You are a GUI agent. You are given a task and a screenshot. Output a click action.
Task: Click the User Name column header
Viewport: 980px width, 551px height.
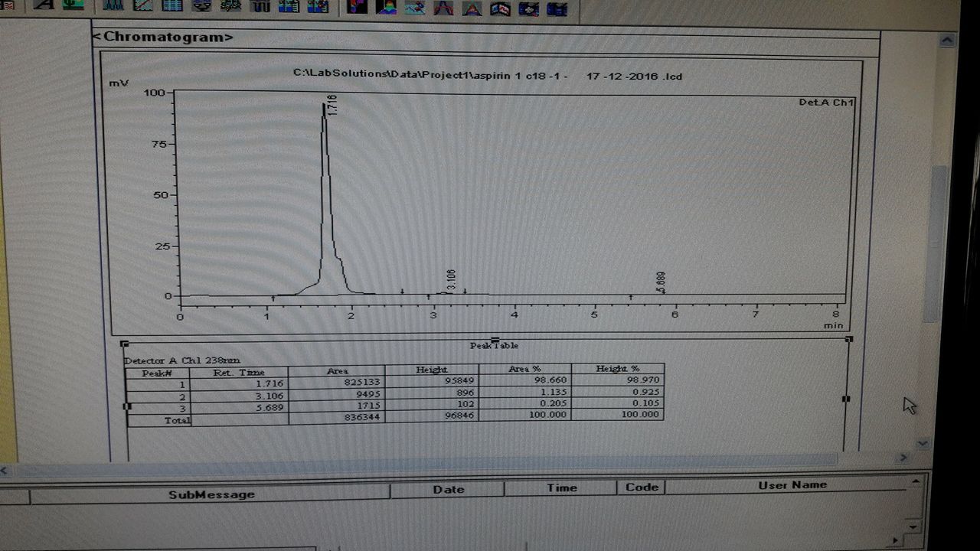[x=792, y=485]
